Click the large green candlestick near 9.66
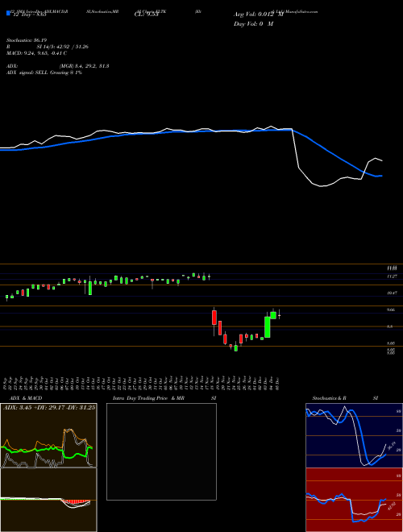The height and width of the screenshot is (532, 403). coord(268,326)
